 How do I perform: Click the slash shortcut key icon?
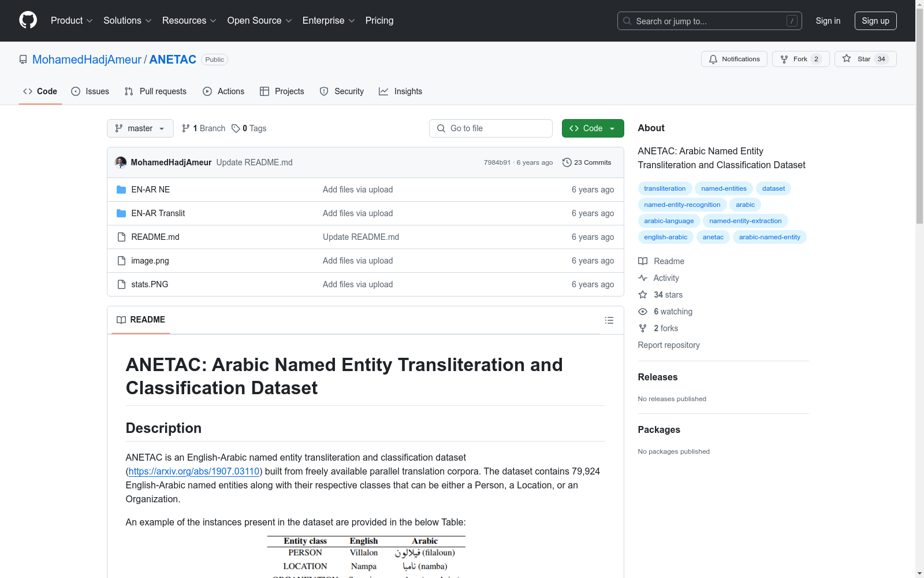(792, 21)
